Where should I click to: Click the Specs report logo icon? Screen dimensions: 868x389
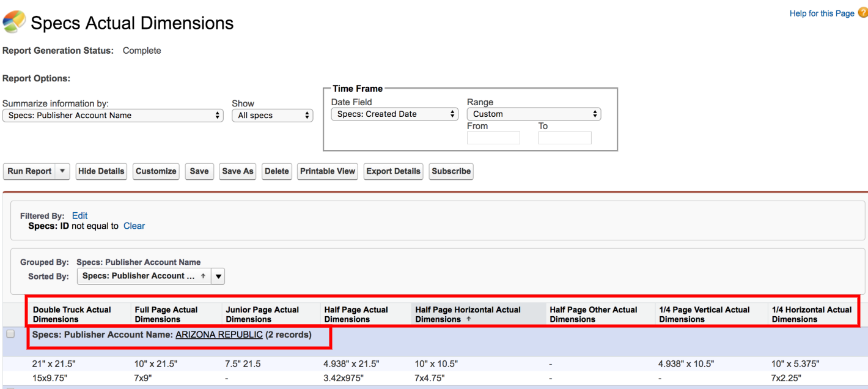(x=14, y=22)
